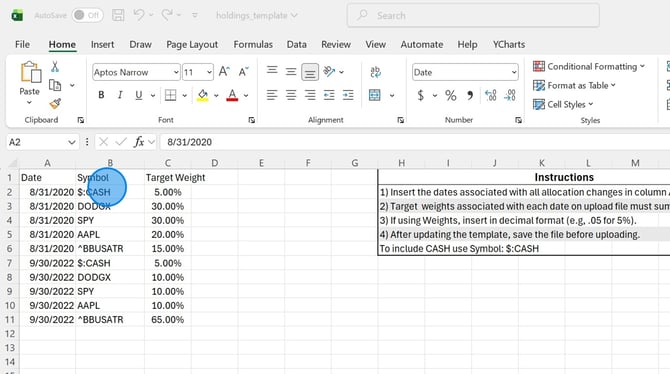Toggle Wrap Text
Screen dimensions: 670x374
click(x=375, y=72)
